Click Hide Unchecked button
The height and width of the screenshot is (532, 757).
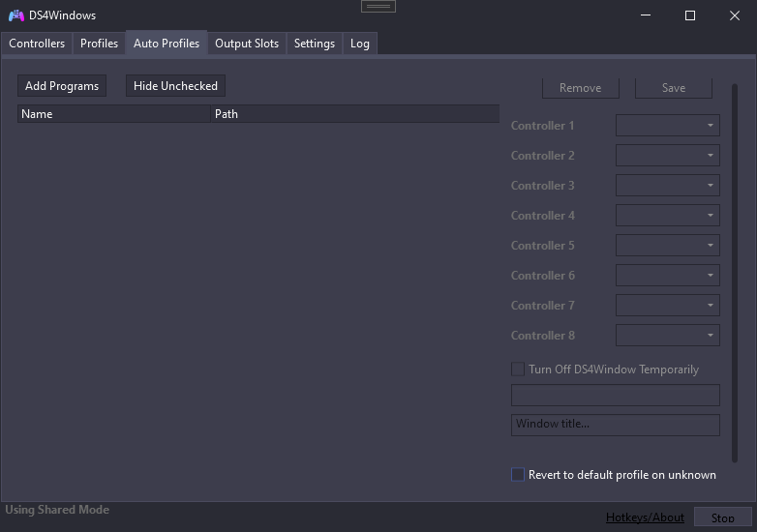[175, 86]
